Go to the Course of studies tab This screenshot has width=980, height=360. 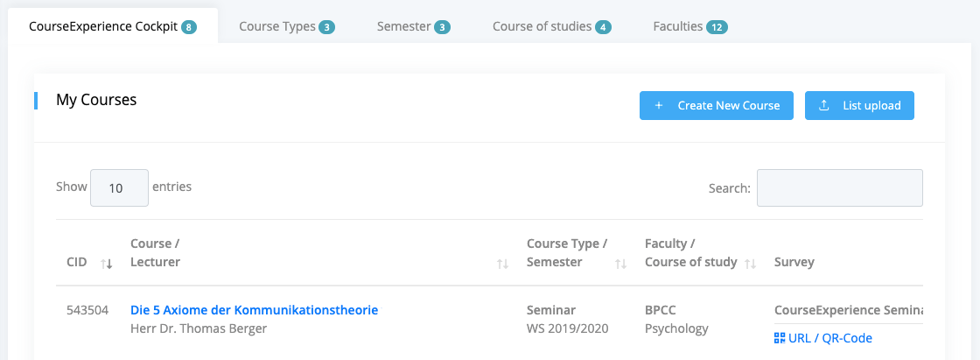point(552,27)
